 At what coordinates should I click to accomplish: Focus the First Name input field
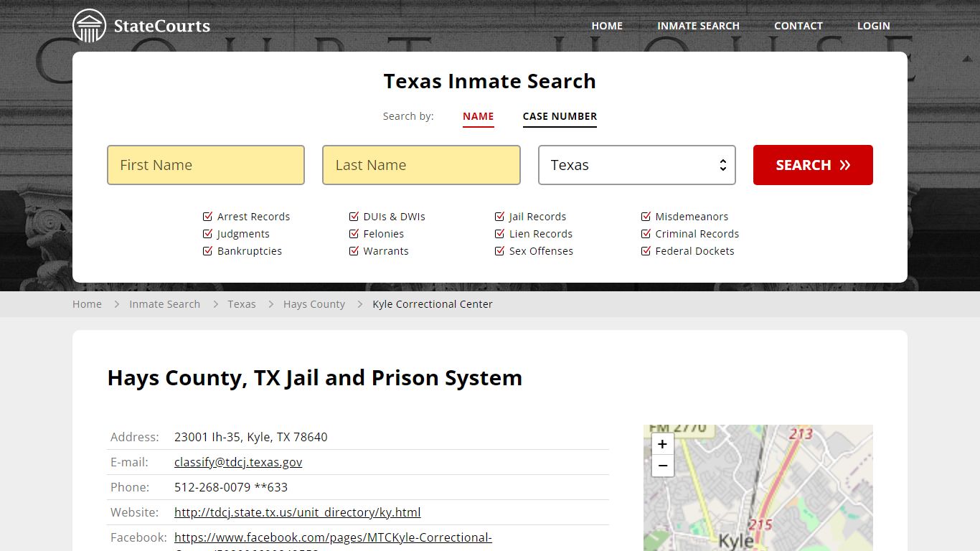(206, 165)
